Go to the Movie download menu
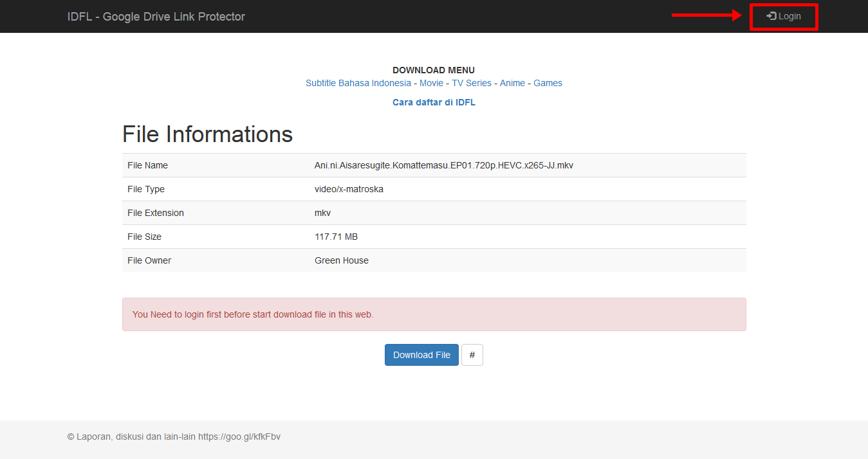 coord(431,83)
